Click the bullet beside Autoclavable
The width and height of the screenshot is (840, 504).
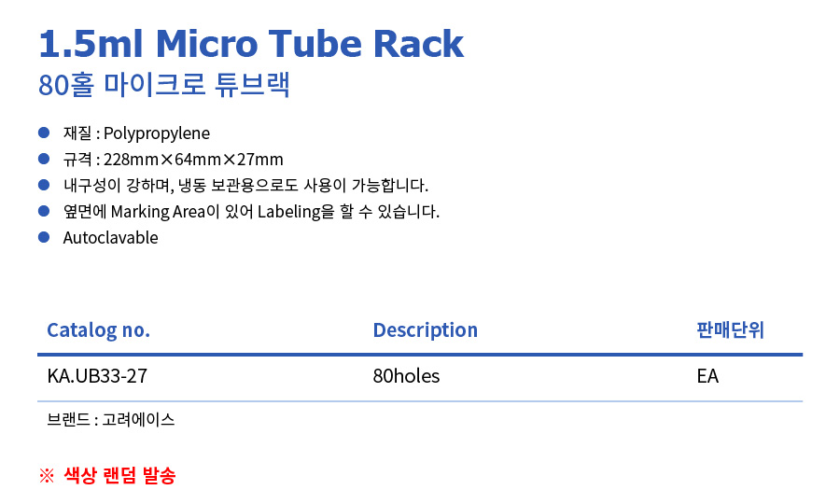click(44, 237)
